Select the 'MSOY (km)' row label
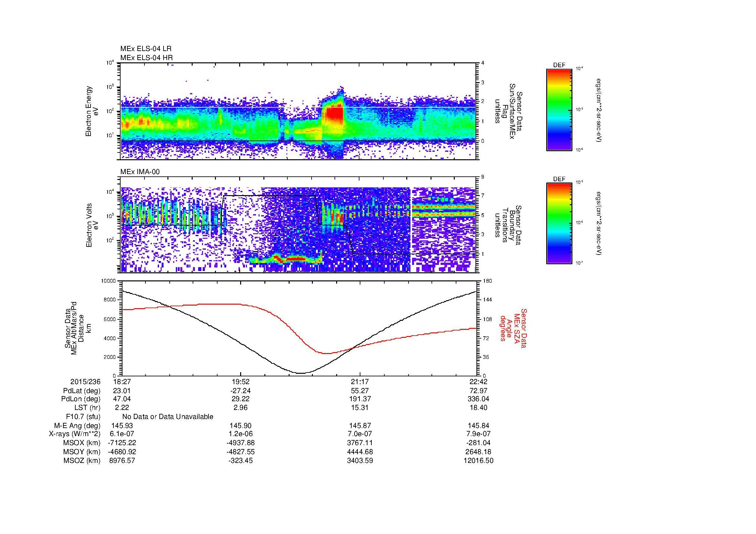The width and height of the screenshot is (756, 534). click(82, 452)
